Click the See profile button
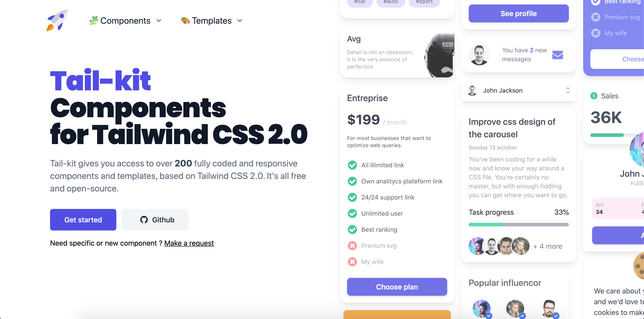This screenshot has height=319, width=644. point(518,14)
